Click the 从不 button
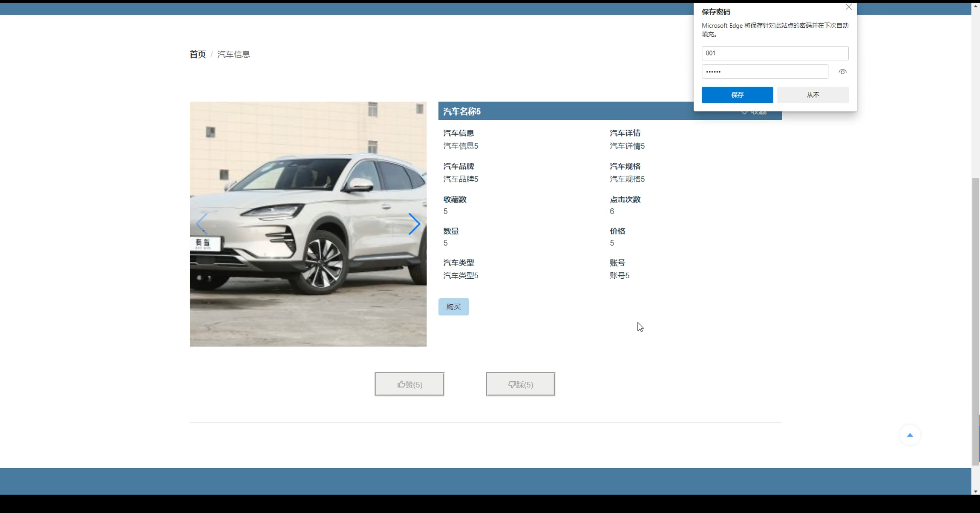The height and width of the screenshot is (513, 980). coord(813,95)
